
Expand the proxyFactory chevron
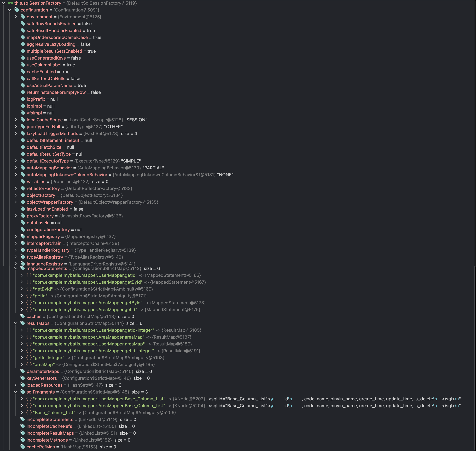point(16,216)
